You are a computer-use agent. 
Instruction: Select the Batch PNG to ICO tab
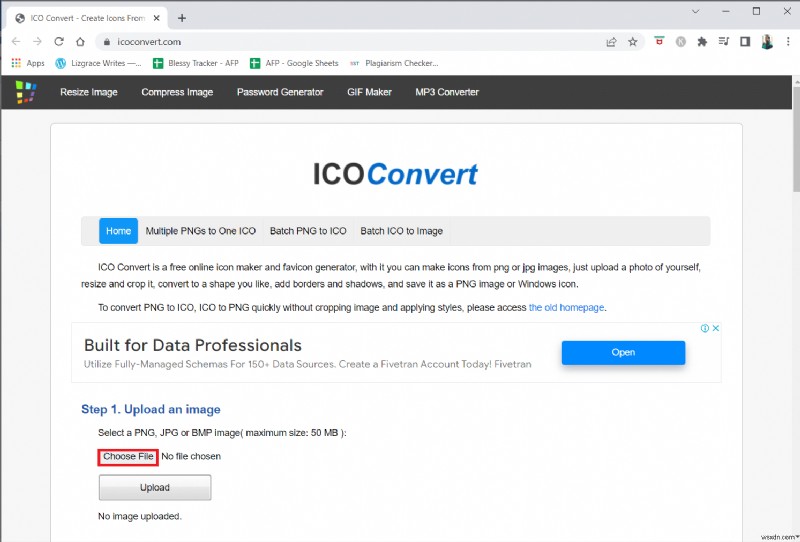[308, 231]
